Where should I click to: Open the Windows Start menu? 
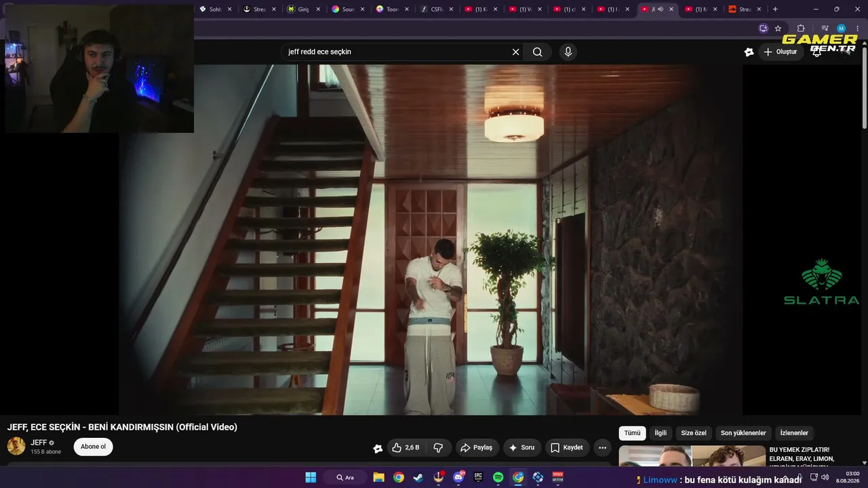coord(311,477)
